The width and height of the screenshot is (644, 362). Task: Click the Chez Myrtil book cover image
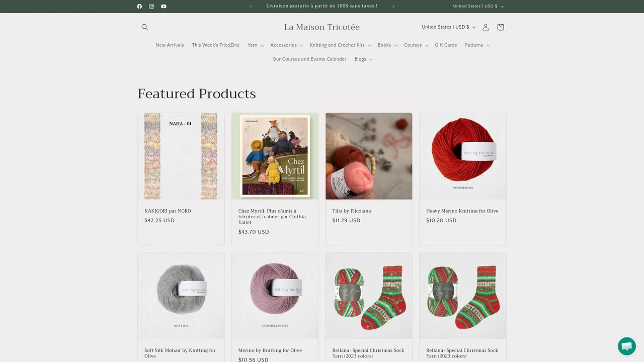coord(275,156)
